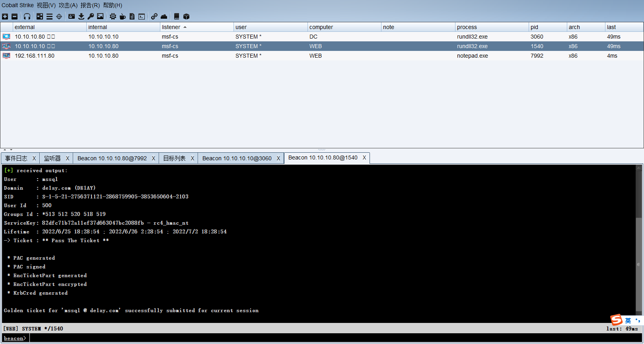Switch to session table view icon
Viewport: 644px width, 344px height.
tap(49, 16)
